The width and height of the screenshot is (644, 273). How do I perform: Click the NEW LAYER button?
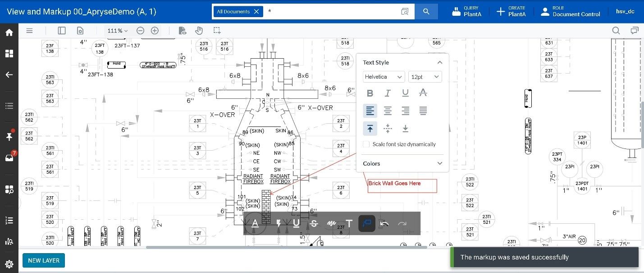(44, 260)
